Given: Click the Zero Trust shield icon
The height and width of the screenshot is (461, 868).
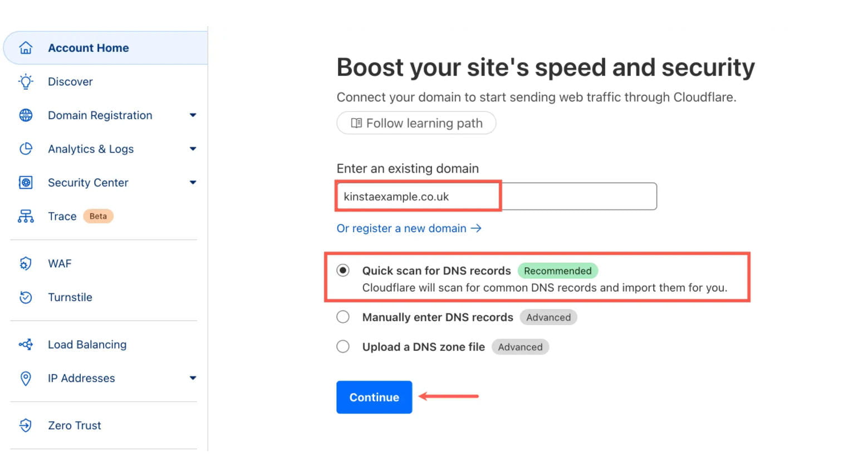Looking at the screenshot, I should tap(26, 425).
